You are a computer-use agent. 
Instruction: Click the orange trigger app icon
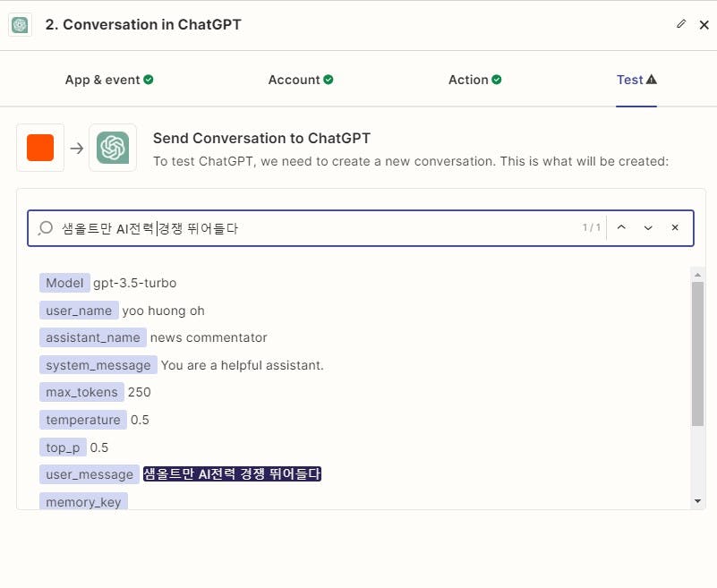click(40, 148)
